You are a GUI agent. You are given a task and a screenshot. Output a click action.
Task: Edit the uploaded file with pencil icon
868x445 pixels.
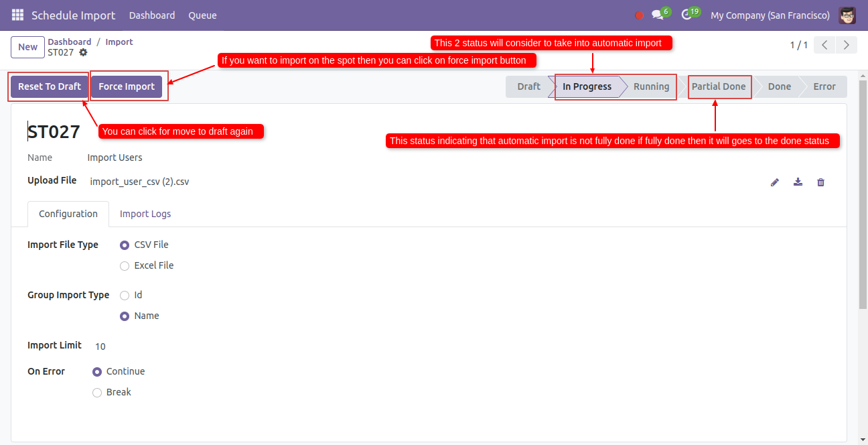tap(775, 182)
